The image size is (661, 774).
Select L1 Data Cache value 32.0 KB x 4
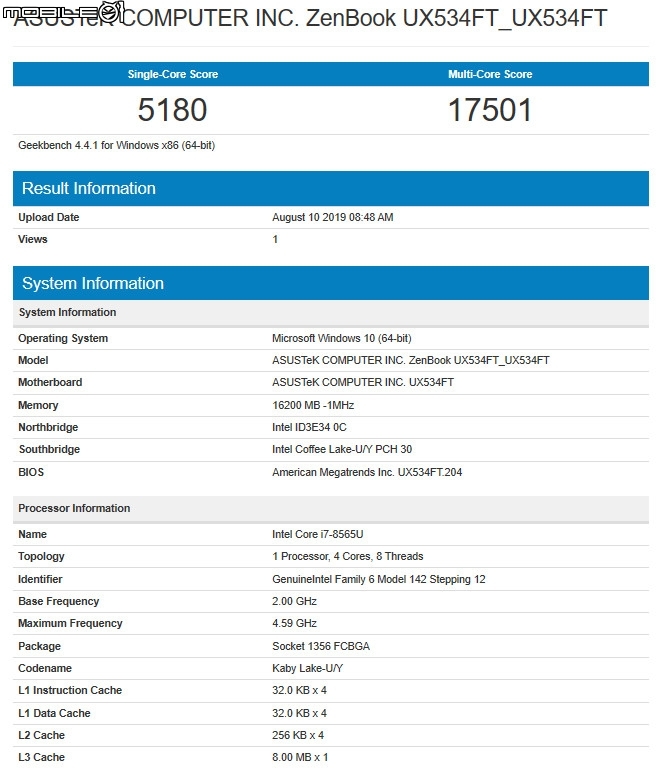click(x=299, y=713)
